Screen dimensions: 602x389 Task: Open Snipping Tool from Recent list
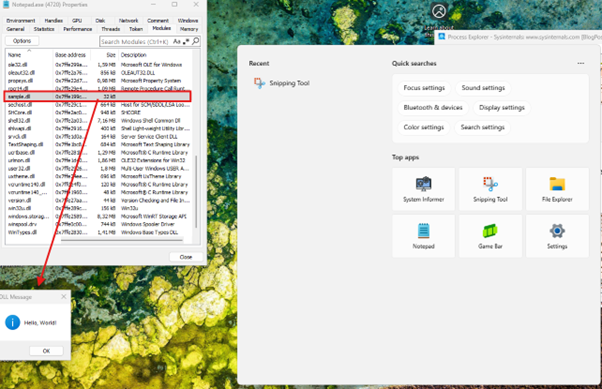pos(282,83)
